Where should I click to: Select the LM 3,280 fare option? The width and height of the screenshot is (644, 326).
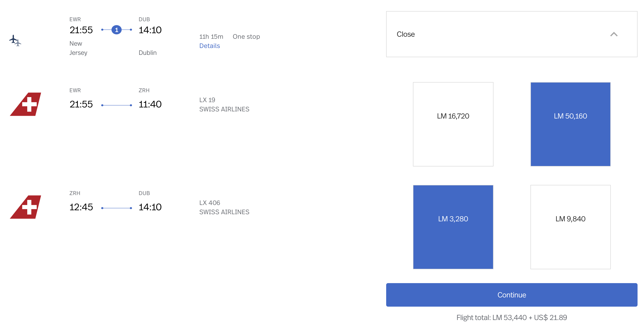coord(453,227)
